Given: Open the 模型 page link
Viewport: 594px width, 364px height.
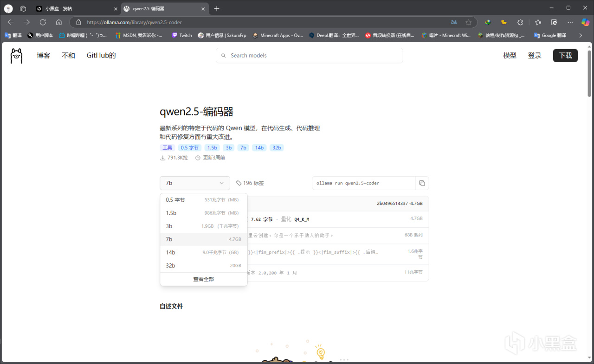Looking at the screenshot, I should point(510,56).
